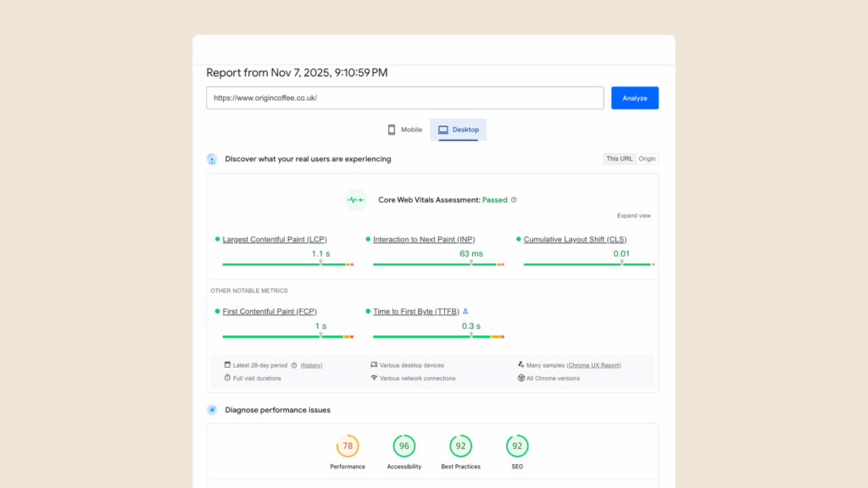
Task: Click the TTFB value 0.3 s
Action: pyautogui.click(x=471, y=326)
